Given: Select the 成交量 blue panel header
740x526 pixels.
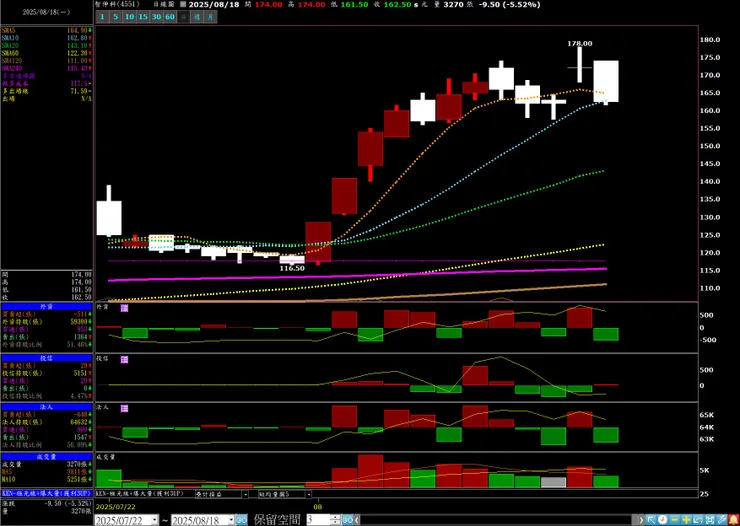Looking at the screenshot, I should [x=46, y=457].
